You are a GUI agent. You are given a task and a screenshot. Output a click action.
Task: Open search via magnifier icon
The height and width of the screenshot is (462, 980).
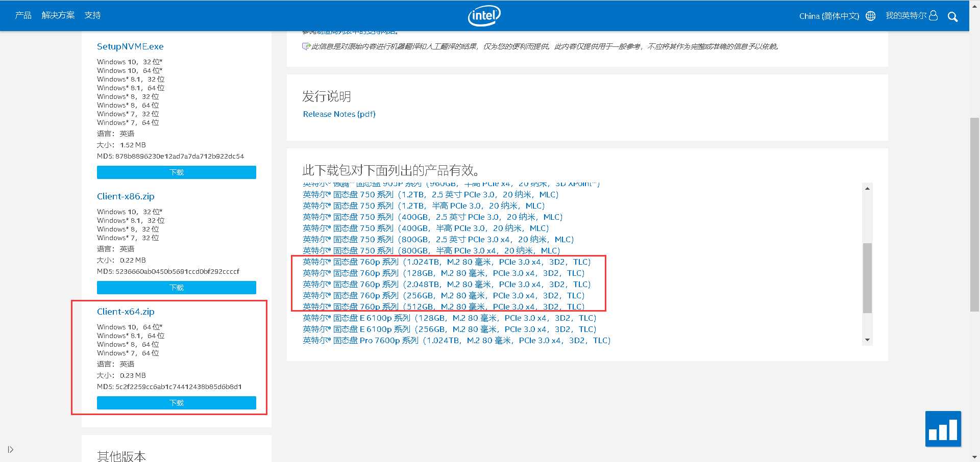pyautogui.click(x=952, y=16)
